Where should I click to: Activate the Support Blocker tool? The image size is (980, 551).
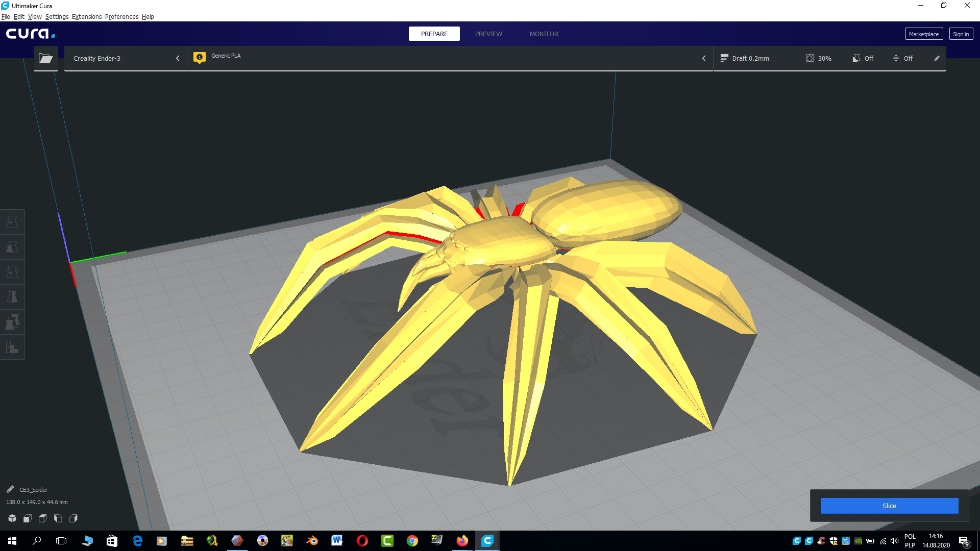point(12,347)
